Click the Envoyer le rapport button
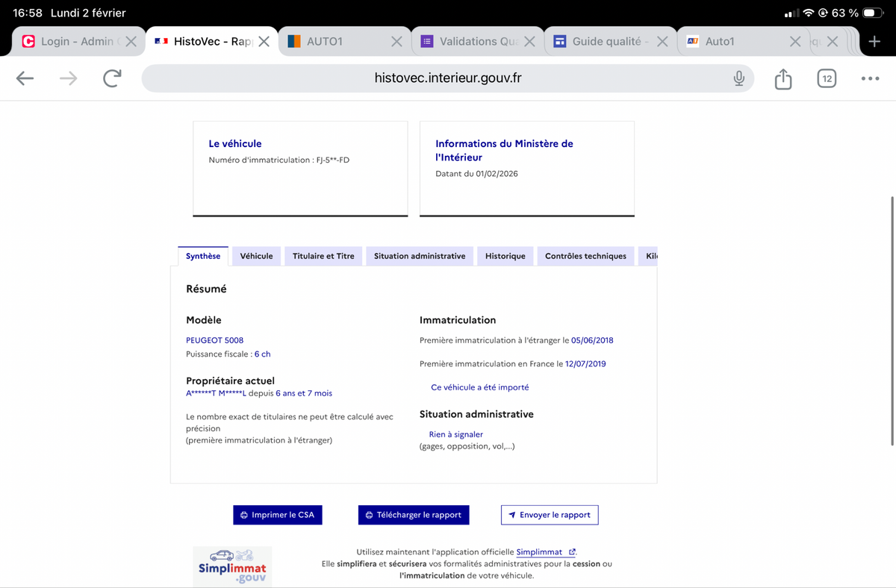 (x=549, y=515)
